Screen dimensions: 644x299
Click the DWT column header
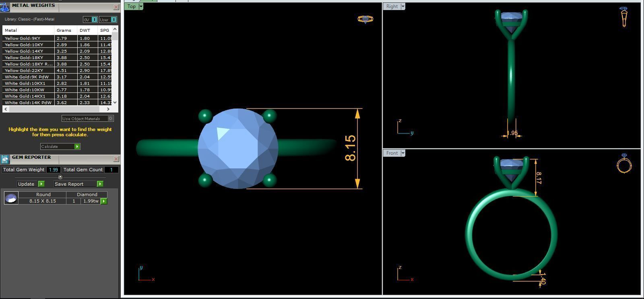click(x=87, y=30)
